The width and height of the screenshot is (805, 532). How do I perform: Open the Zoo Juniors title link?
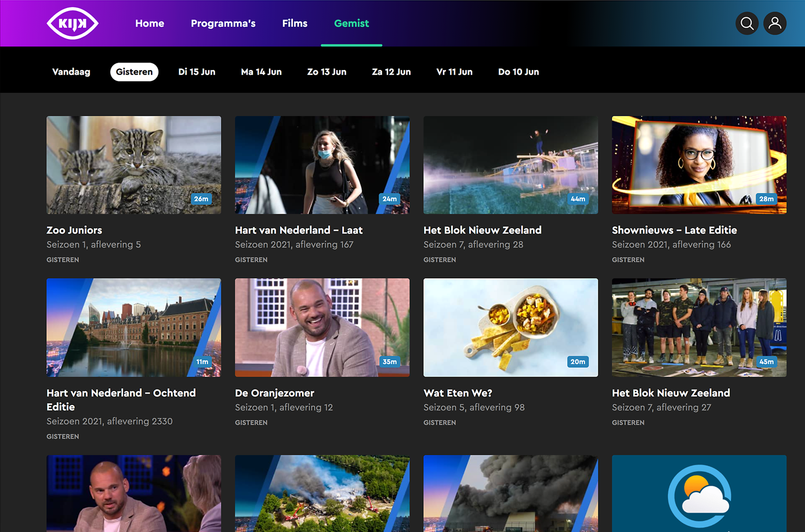point(74,230)
